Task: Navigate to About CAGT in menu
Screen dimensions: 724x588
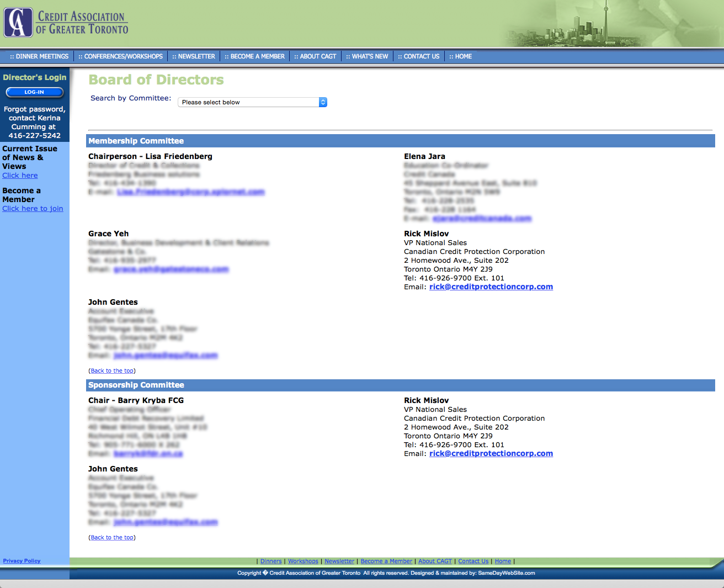Action: [315, 56]
